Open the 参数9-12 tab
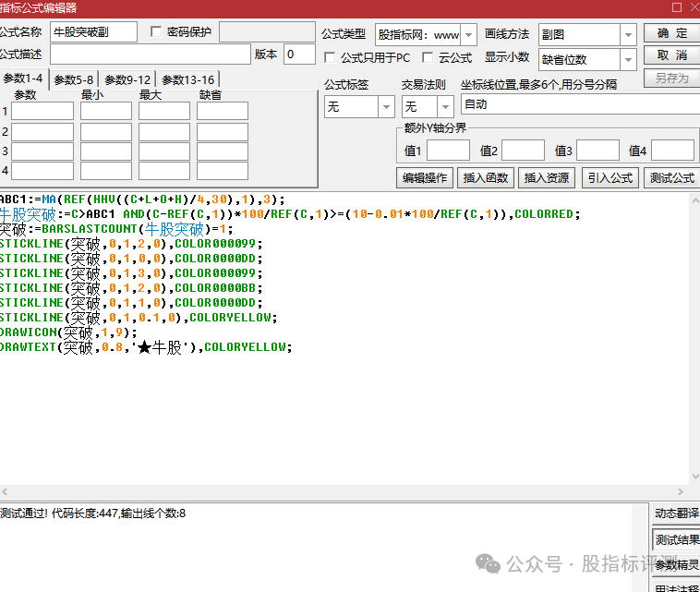 [127, 80]
